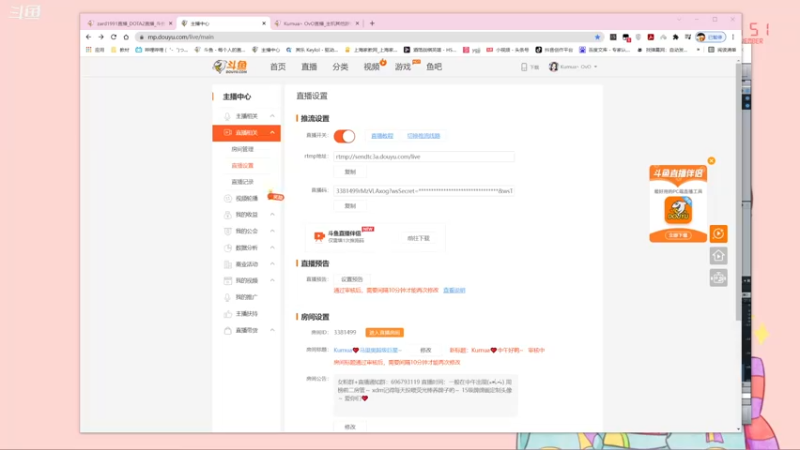The height and width of the screenshot is (450, 800).
Task: Reload the page with the refresh icon
Action: tap(113, 37)
